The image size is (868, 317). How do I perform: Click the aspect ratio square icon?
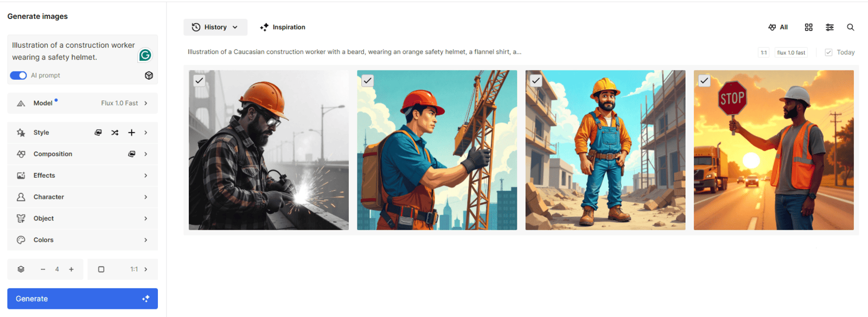101,269
